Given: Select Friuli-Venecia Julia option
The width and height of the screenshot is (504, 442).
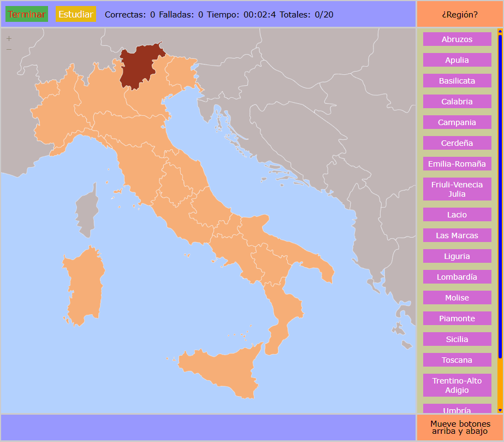Looking at the screenshot, I should (457, 189).
